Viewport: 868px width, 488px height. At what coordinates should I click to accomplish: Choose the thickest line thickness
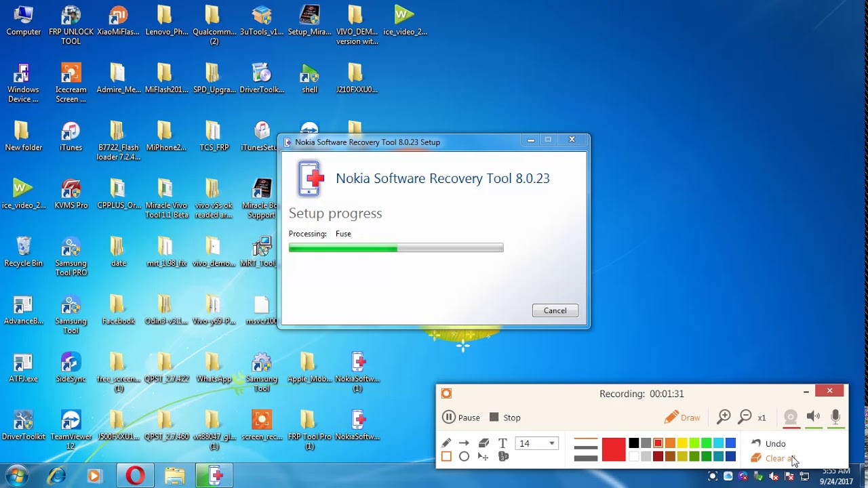point(586,458)
